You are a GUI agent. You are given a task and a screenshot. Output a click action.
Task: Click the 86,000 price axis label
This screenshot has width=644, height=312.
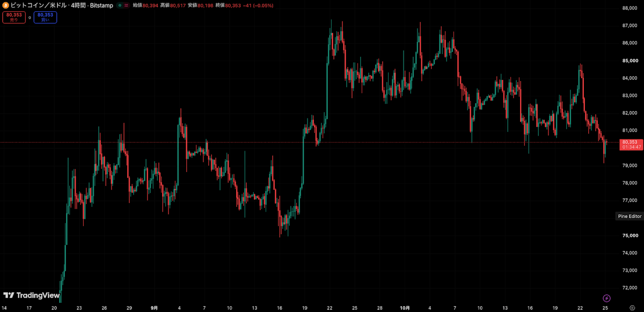tap(629, 43)
